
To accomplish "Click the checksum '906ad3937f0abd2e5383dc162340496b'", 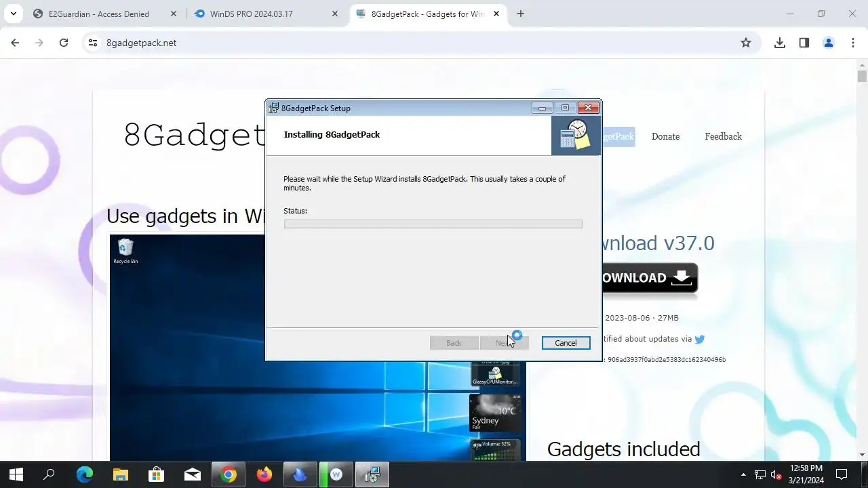I will [667, 360].
